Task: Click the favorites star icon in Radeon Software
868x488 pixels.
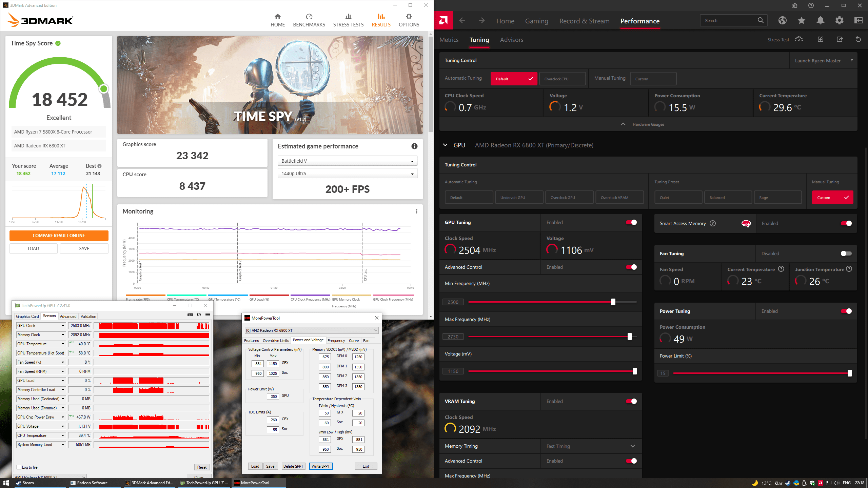Action: (801, 21)
